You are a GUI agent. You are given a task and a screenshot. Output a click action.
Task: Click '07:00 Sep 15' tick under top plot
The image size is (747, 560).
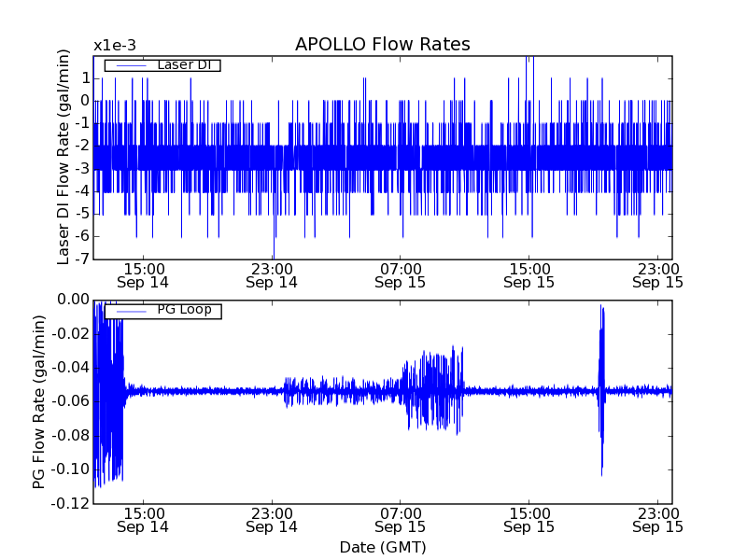tap(401, 275)
